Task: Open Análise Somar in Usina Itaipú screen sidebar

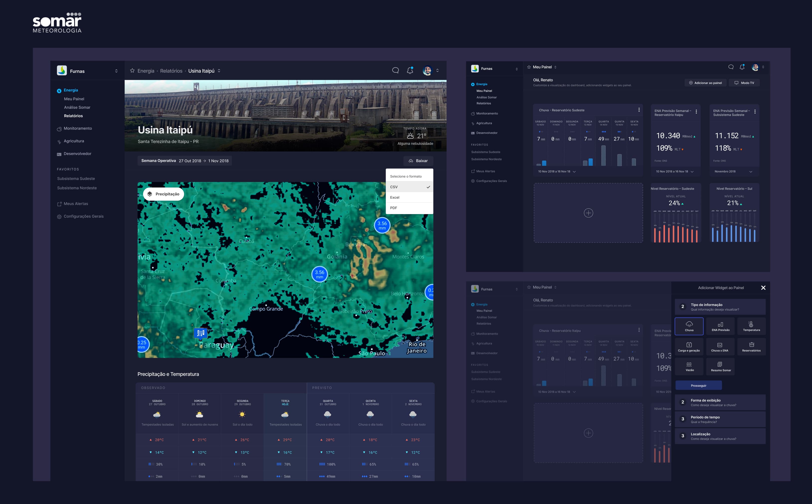Action: (77, 107)
